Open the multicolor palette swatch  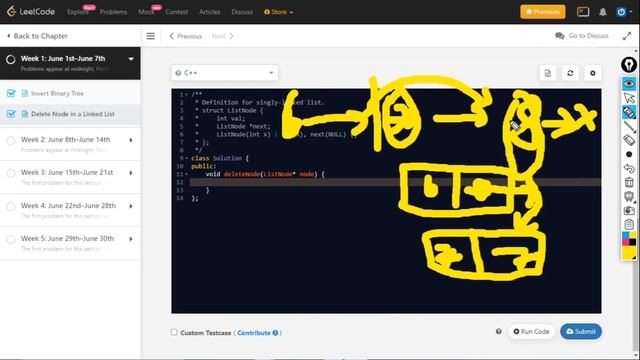[x=629, y=238]
